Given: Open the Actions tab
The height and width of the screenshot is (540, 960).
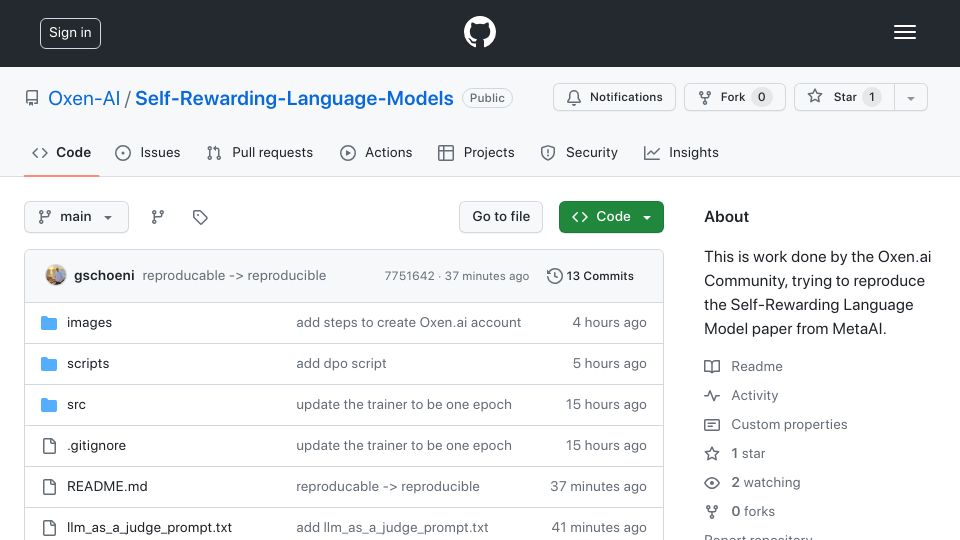Looking at the screenshot, I should pos(376,152).
